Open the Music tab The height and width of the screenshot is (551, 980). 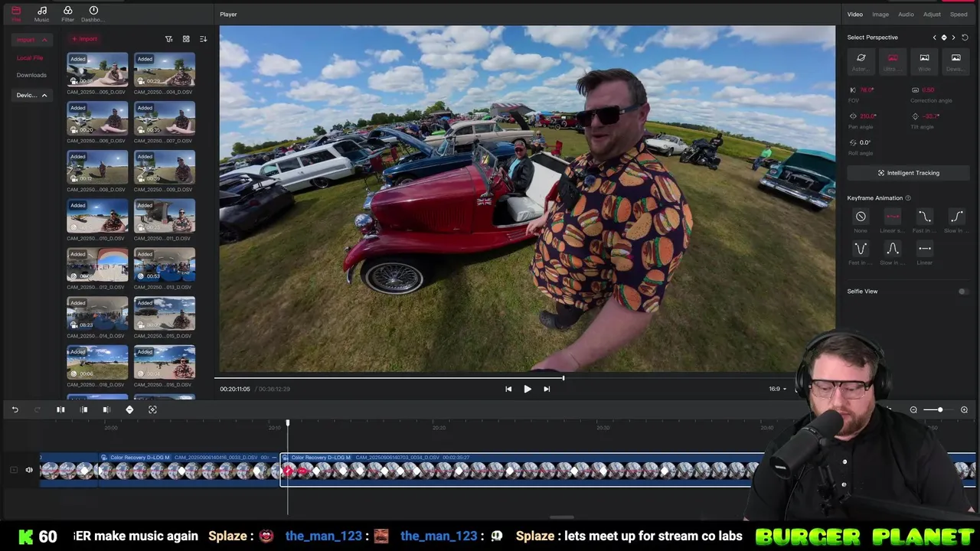coord(42,14)
